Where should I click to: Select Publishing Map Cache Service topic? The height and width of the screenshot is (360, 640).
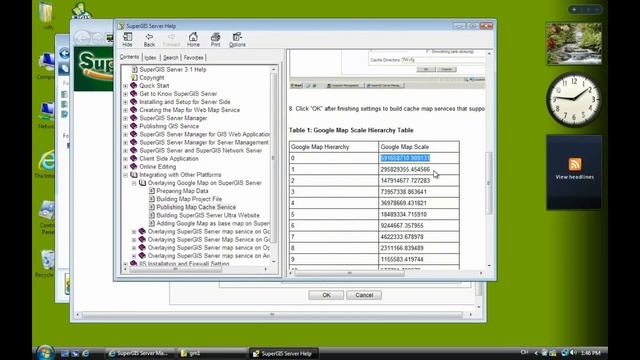click(x=196, y=207)
